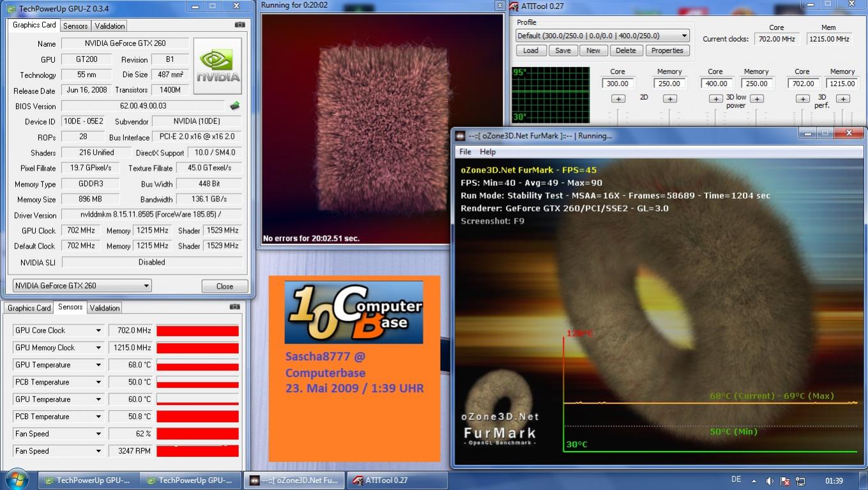Image resolution: width=868 pixels, height=490 pixels.
Task: Click the 3D perf Core 702.00 field
Action: point(803,83)
